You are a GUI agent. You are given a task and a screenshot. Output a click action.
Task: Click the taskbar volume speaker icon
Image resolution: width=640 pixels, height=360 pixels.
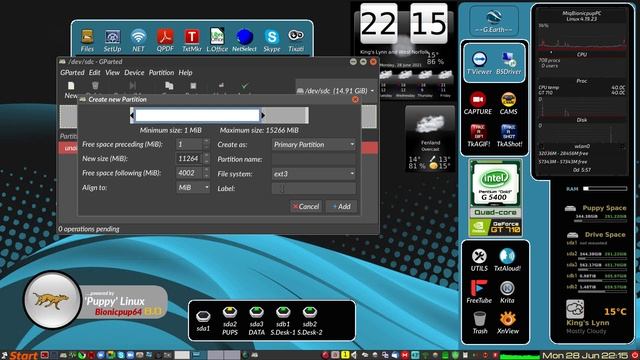click(354, 355)
